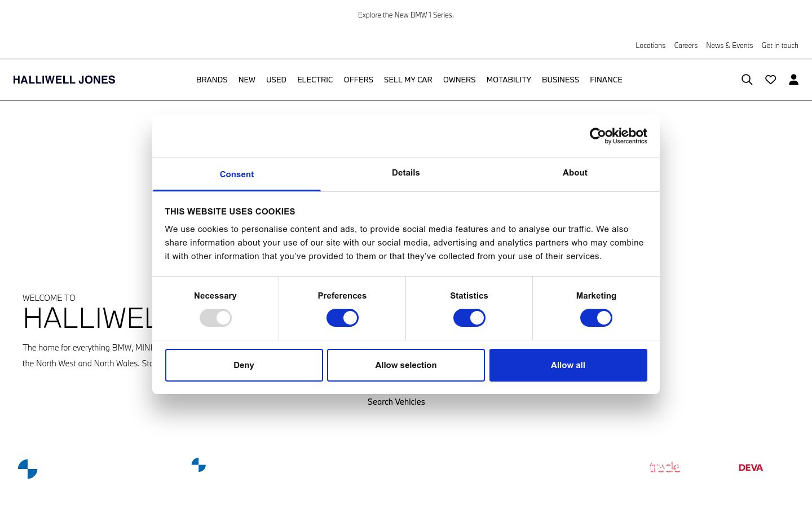The width and height of the screenshot is (812, 508).
Task: Click the Allow all button
Action: click(x=568, y=365)
